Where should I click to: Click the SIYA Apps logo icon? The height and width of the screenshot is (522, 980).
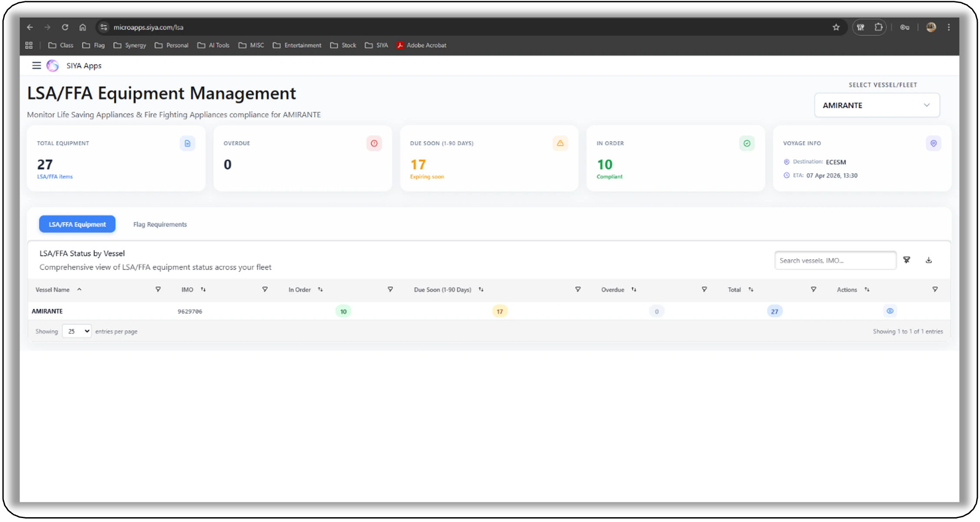53,66
